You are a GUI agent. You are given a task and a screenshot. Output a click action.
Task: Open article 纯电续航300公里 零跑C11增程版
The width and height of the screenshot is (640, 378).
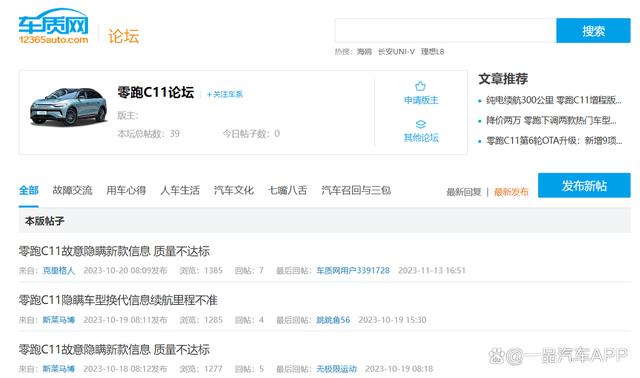coord(553,100)
